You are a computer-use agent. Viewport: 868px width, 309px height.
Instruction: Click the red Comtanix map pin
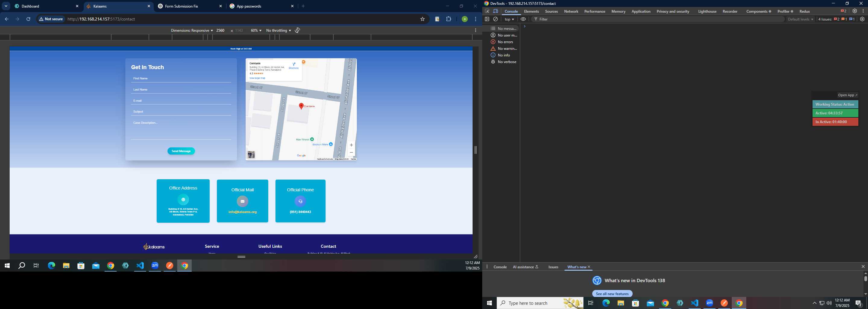click(x=301, y=106)
